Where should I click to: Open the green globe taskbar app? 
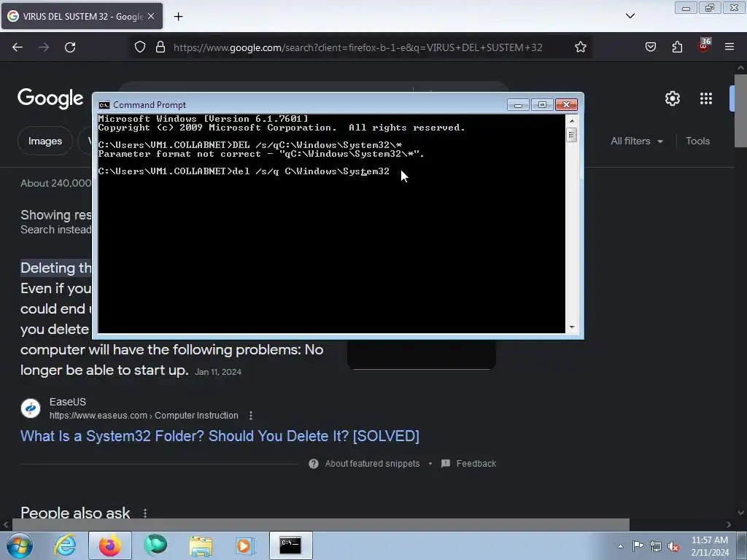[155, 545]
